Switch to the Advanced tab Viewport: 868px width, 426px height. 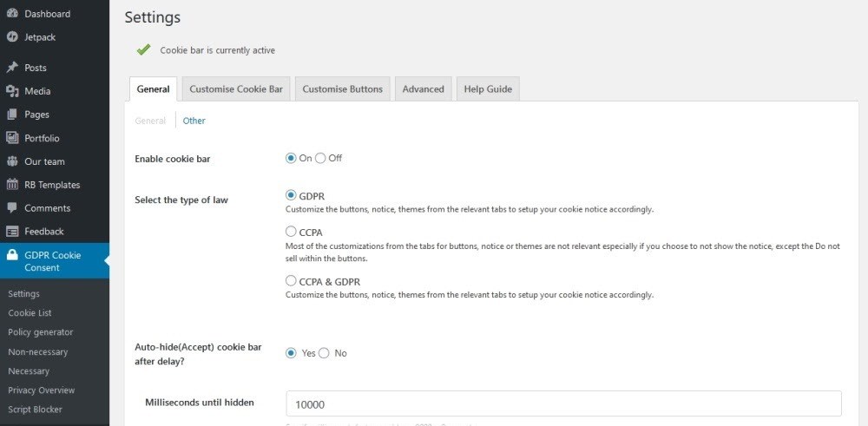[424, 89]
